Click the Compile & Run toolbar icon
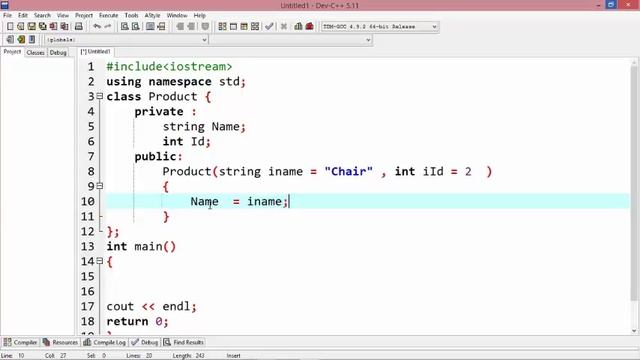Viewport: 640px width, 360px height. (244, 27)
